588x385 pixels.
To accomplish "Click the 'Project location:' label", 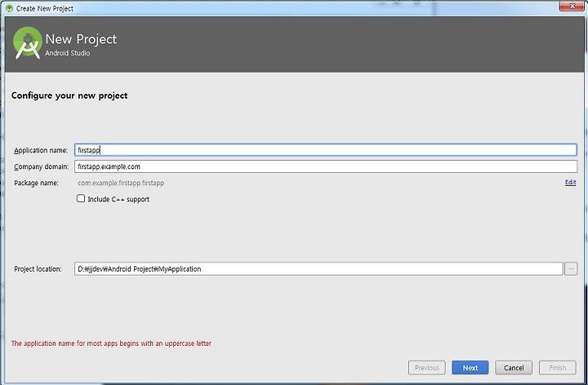I will (38, 269).
